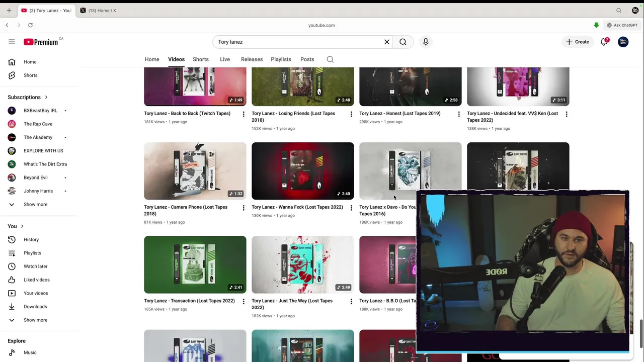The width and height of the screenshot is (644, 362).
Task: Click the green download arrow icon
Action: pyautogui.click(x=596, y=25)
